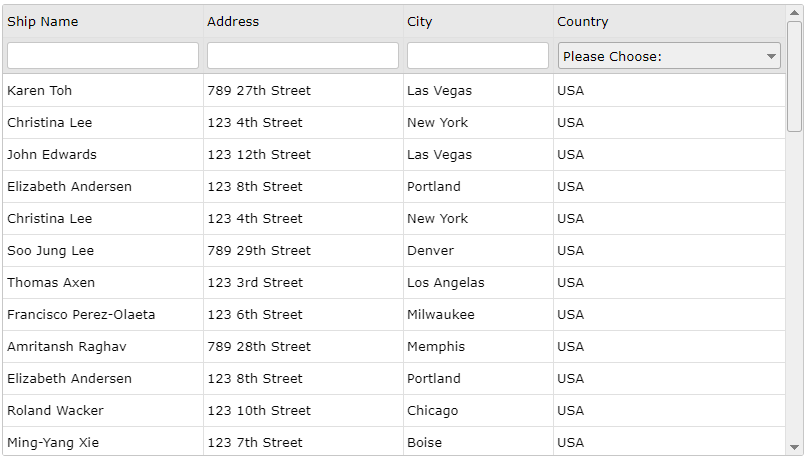Click the 789 29th Street address cell
This screenshot has height=461, width=809.
[303, 251]
